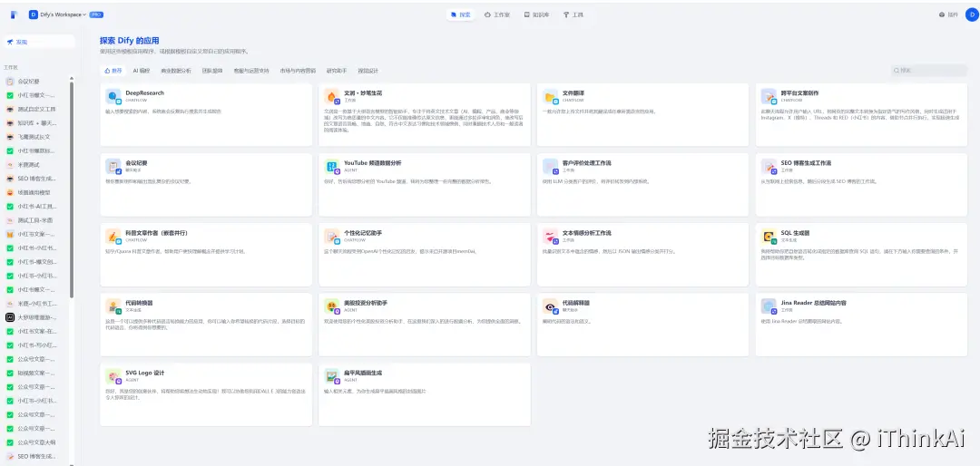Click the PRO plan badge
Screen dimensions: 980x466
[x=96, y=15]
